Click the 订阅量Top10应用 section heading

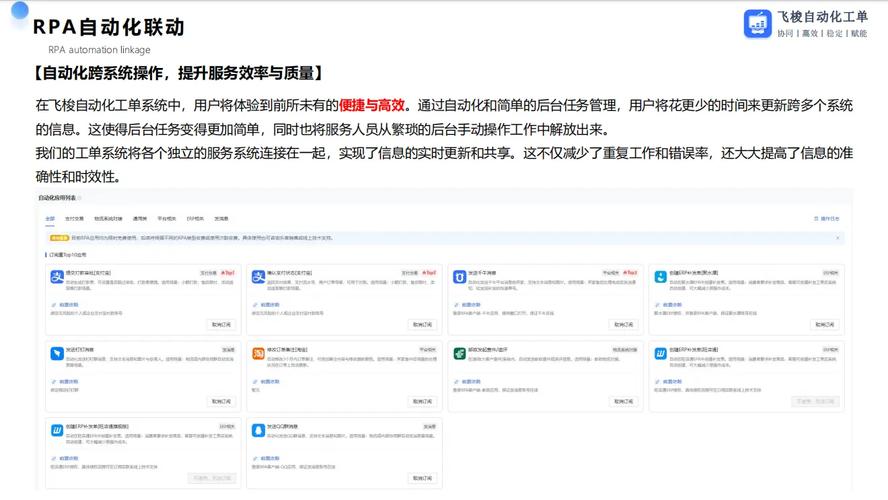click(67, 255)
